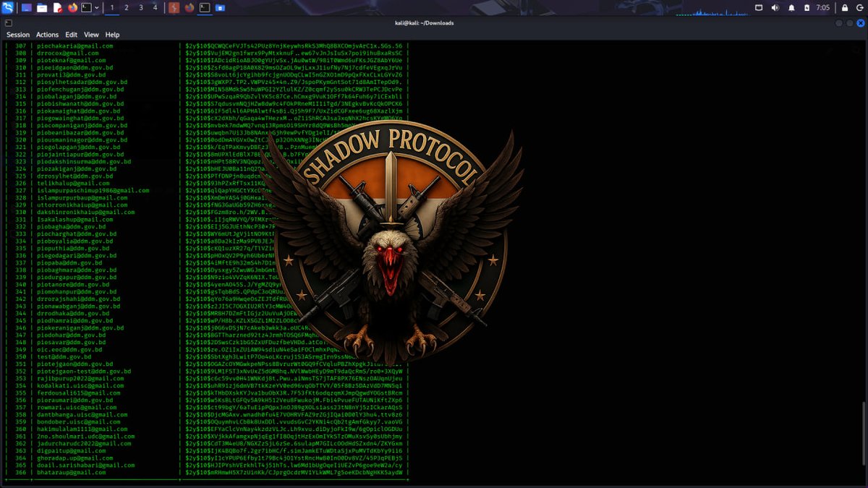Click the email piodhamrai@ddm.gov.bd

(75, 320)
